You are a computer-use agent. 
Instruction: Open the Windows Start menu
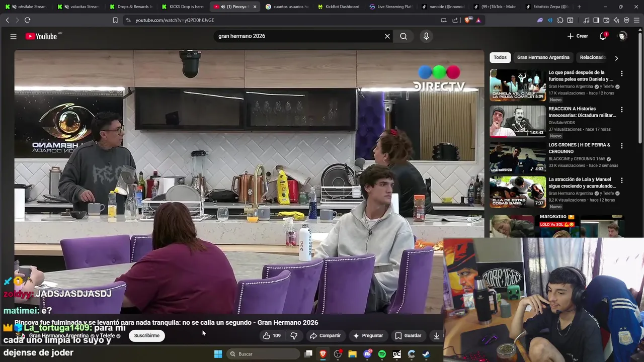218,354
